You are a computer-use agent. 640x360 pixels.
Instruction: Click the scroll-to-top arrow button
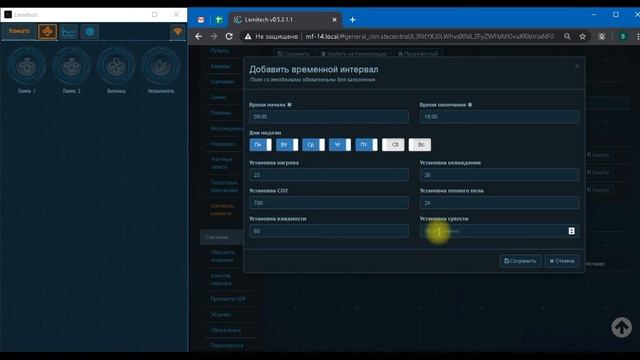tap(622, 327)
